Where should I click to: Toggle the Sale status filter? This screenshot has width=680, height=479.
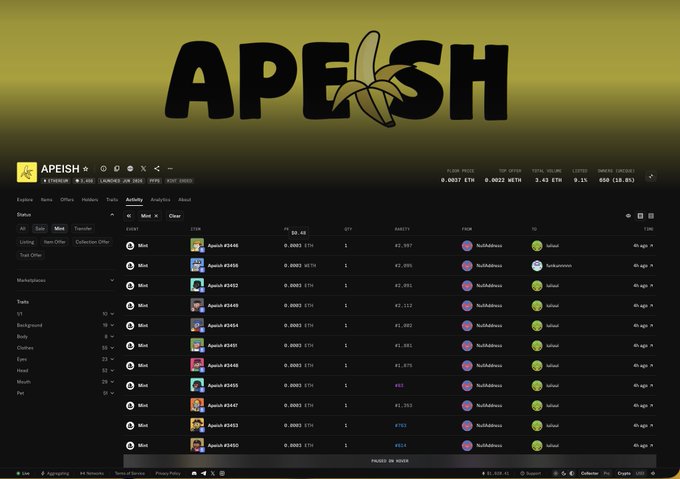(x=40, y=228)
